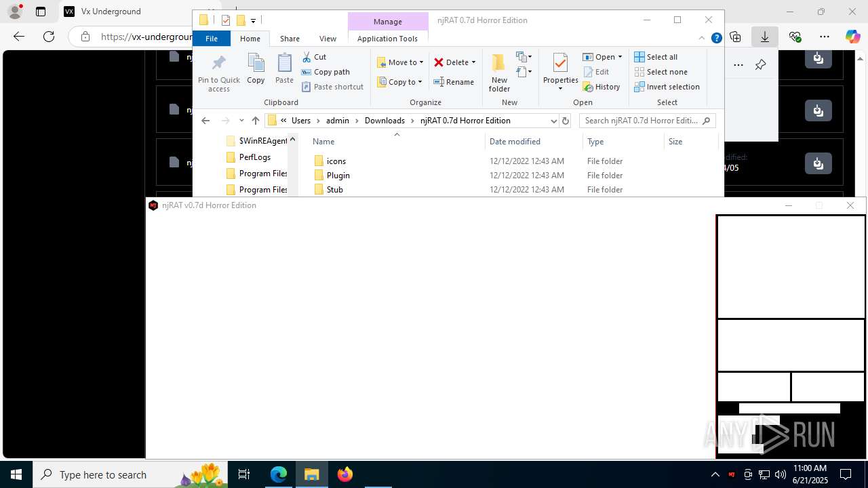Viewport: 868px width, 488px height.
Task: Click Invert selection
Action: tap(667, 87)
